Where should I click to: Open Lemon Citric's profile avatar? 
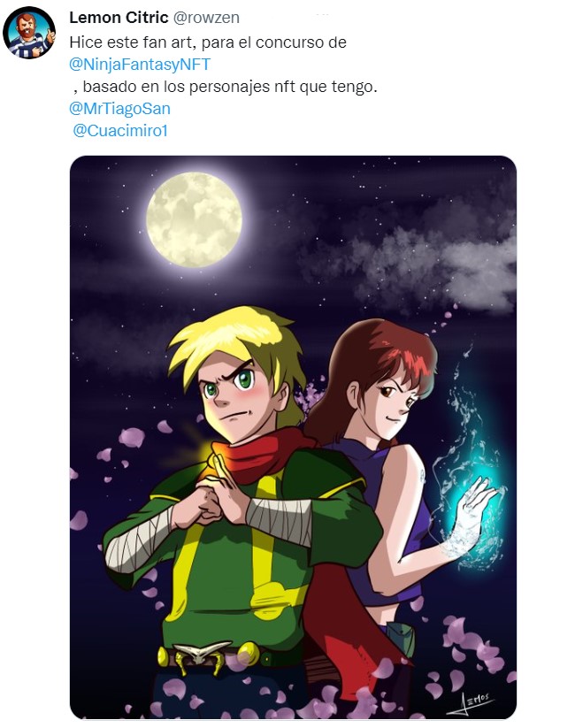click(x=29, y=33)
